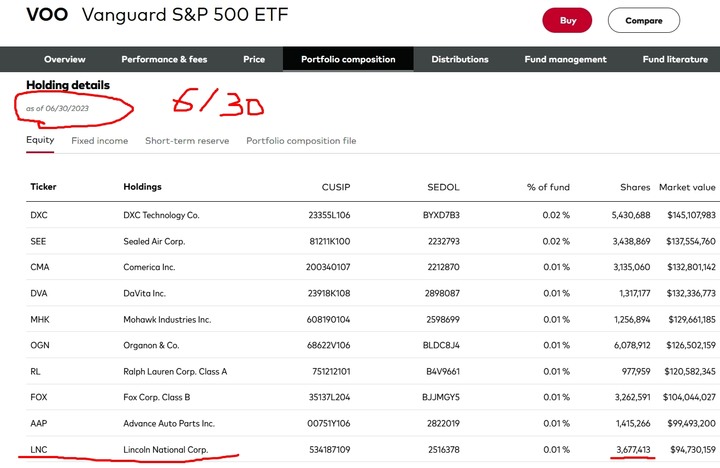Select the Equity holdings sub-tab
The image size is (720, 468).
click(x=40, y=140)
